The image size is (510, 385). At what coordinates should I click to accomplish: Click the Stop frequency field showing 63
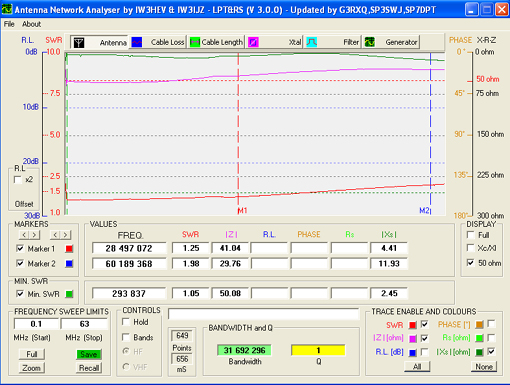coord(84,324)
